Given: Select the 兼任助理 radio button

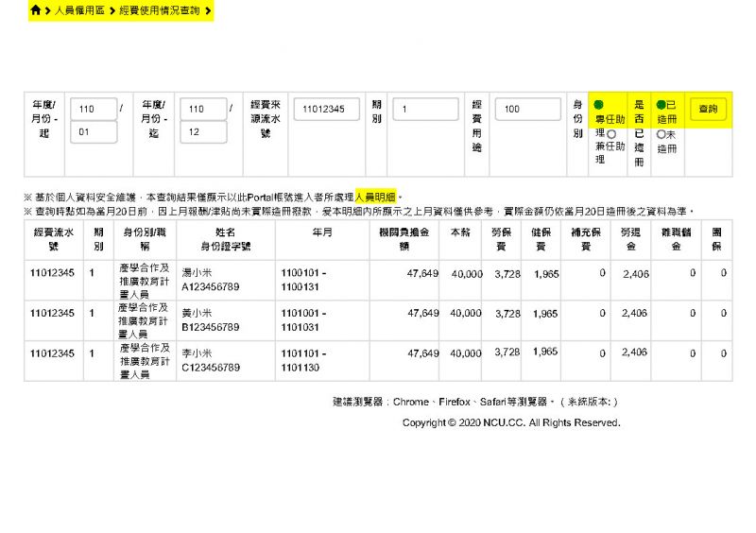Looking at the screenshot, I should pyautogui.click(x=611, y=134).
